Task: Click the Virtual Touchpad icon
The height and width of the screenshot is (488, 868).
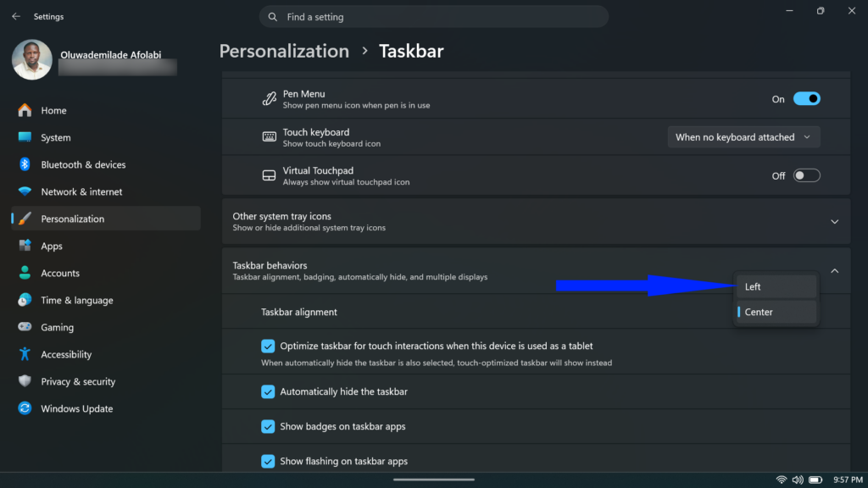Action: coord(269,175)
